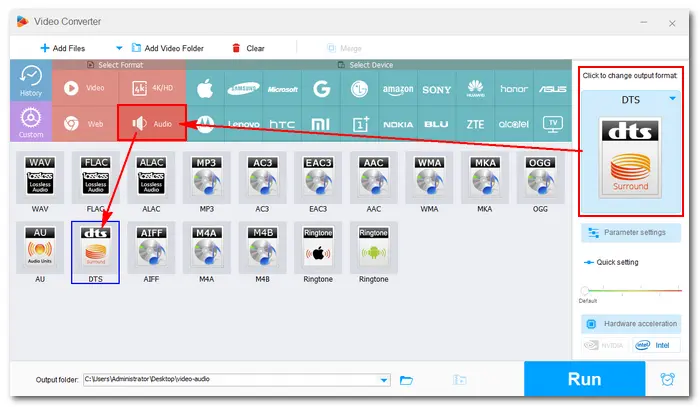Choose the FLAC format icon
The width and height of the screenshot is (700, 407).
tap(96, 177)
